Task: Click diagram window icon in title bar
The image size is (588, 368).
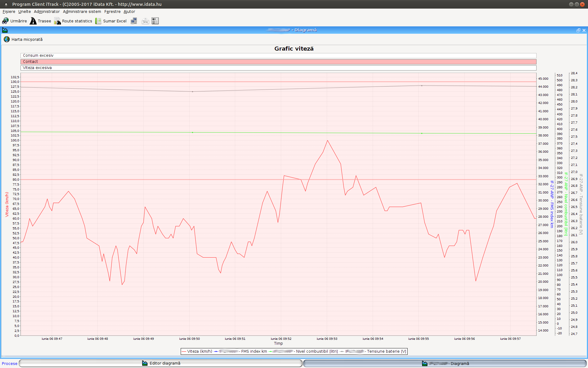Action: (5, 30)
